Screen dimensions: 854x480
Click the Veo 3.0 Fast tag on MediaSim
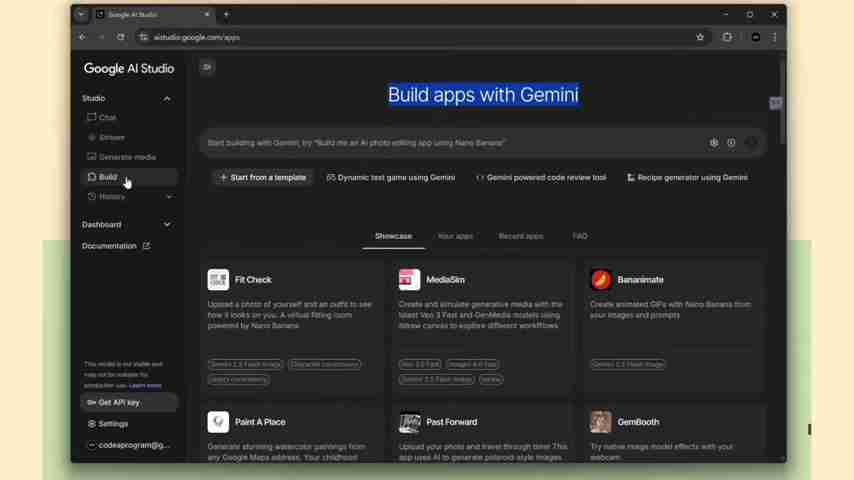click(x=419, y=364)
